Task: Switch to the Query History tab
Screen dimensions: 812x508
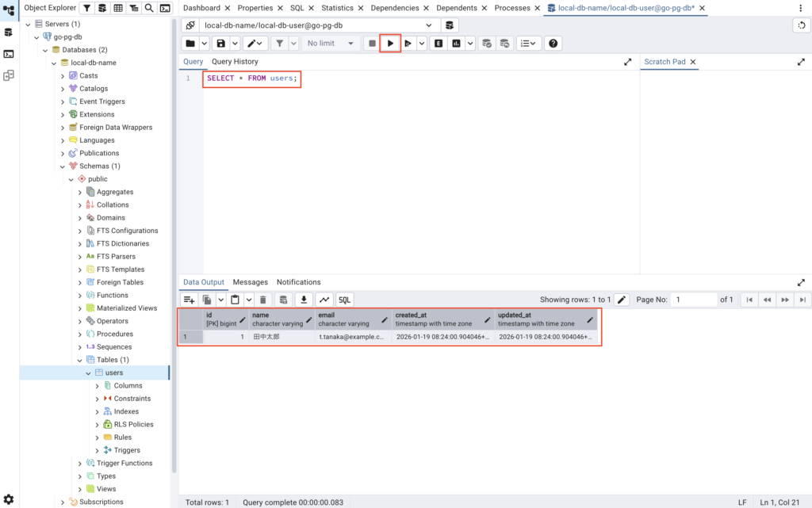Action: point(235,62)
